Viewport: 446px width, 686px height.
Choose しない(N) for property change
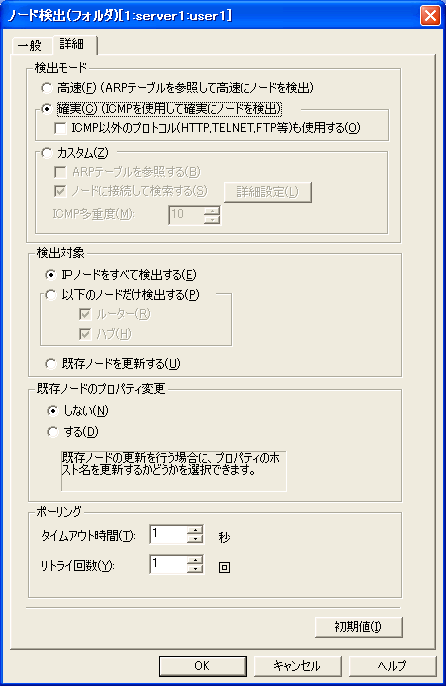53,410
